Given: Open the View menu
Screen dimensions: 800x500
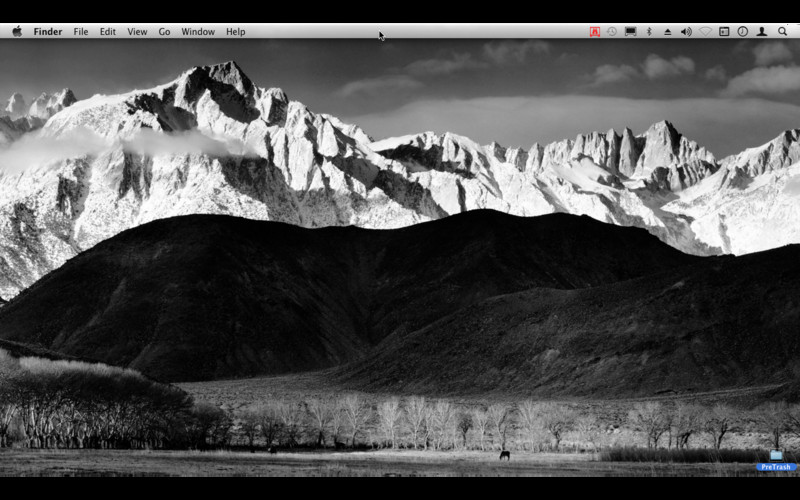Looking at the screenshot, I should [137, 32].
